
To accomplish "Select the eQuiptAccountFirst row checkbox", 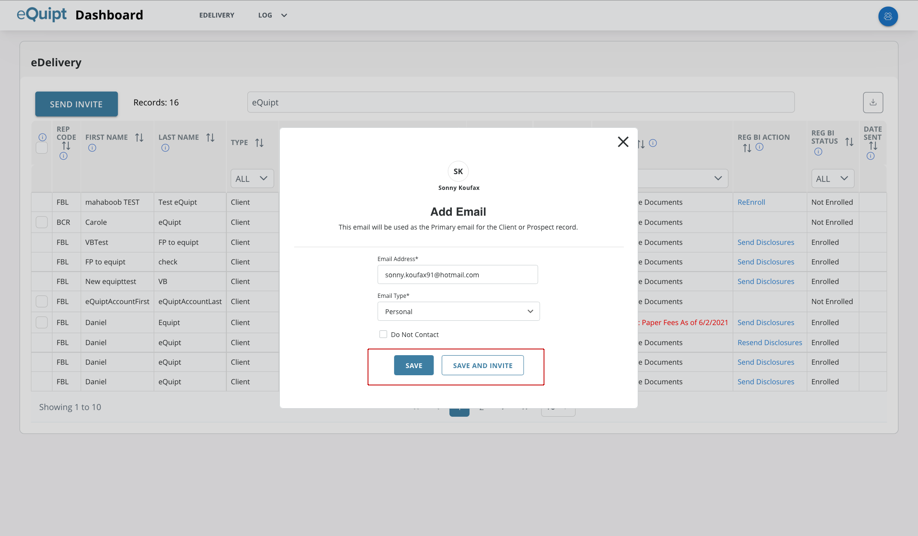I will [x=42, y=301].
